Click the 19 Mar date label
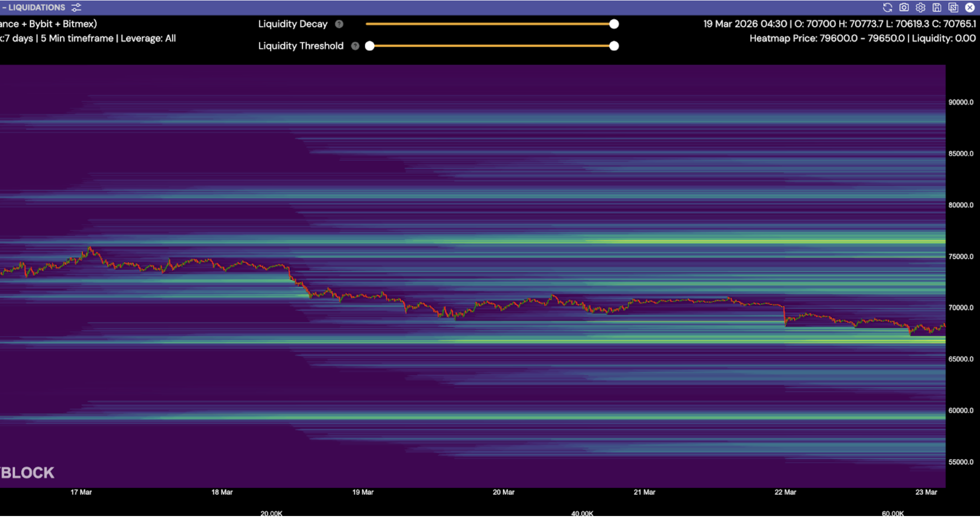980x517 pixels. tap(363, 492)
